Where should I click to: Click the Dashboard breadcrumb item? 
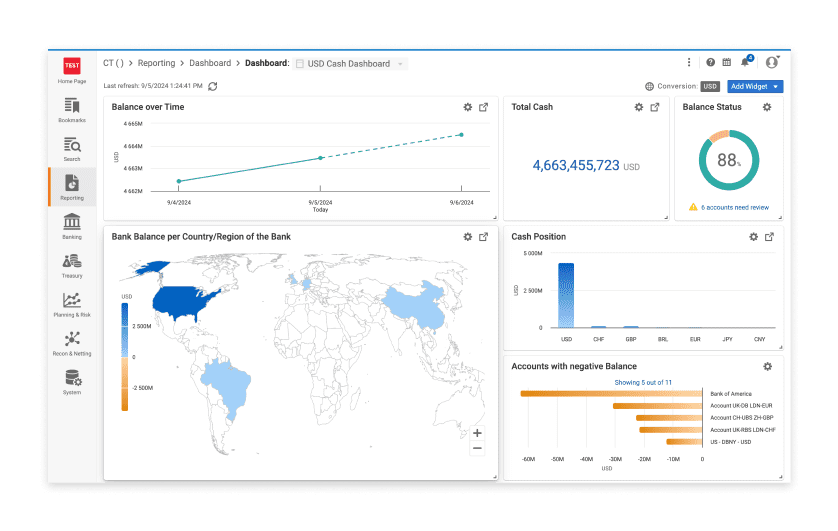click(x=210, y=63)
